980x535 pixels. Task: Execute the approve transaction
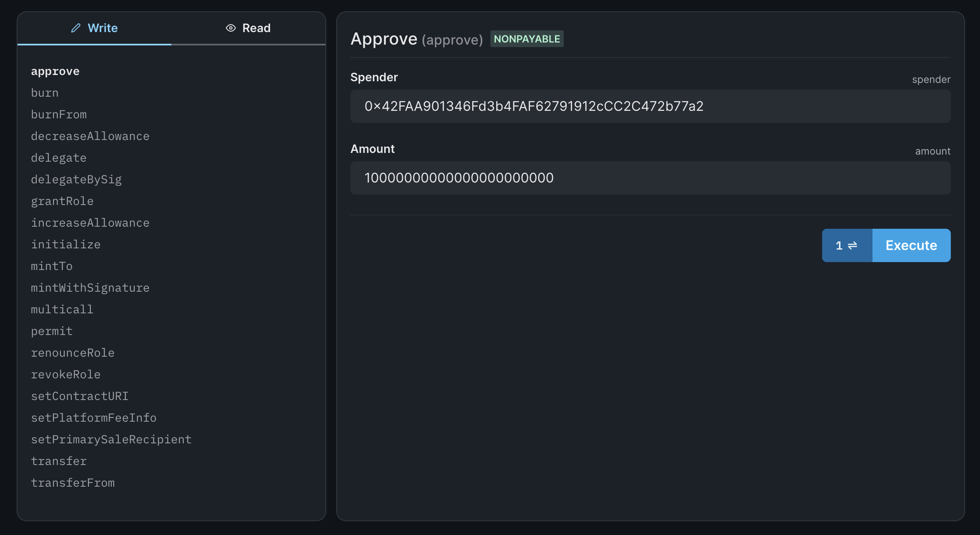[911, 245]
